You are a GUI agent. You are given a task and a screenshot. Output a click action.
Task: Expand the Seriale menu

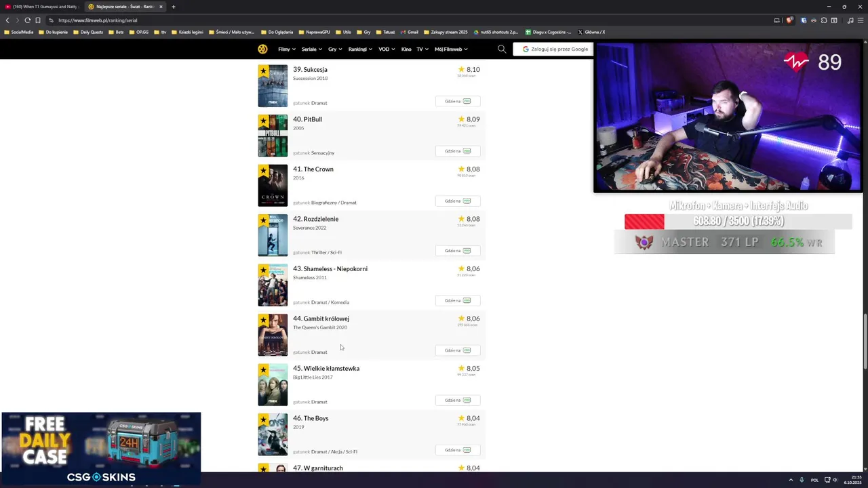311,49
